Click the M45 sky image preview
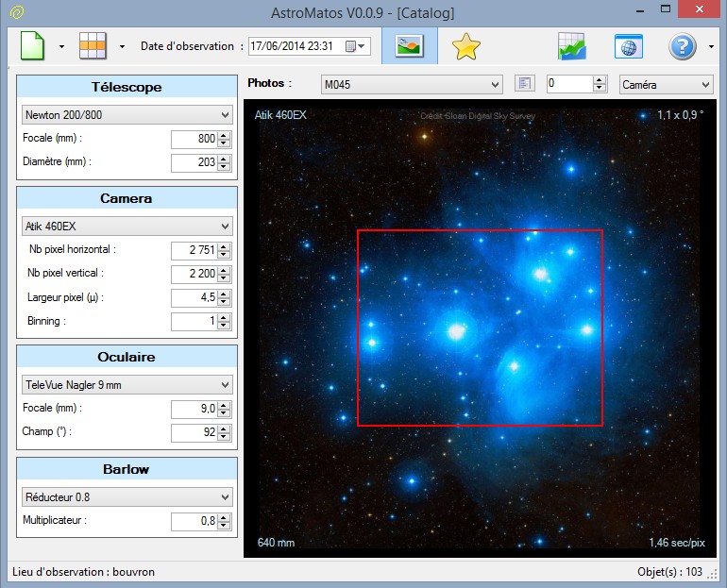This screenshot has width=727, height=588. [480, 328]
